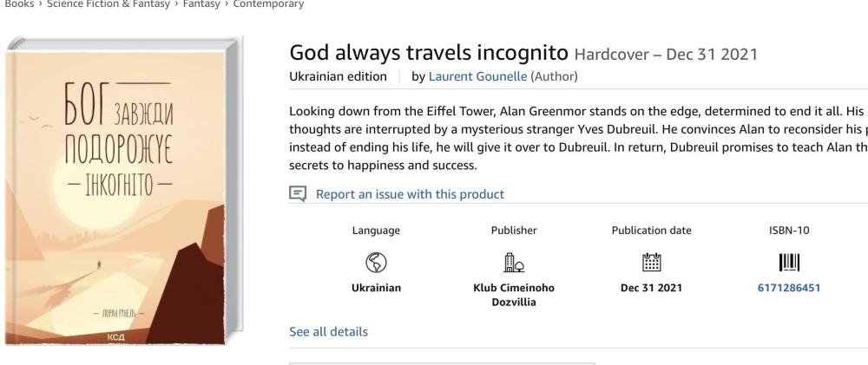Screen dimensions: 868x365
Task: Expand See all details
Action: 328,332
